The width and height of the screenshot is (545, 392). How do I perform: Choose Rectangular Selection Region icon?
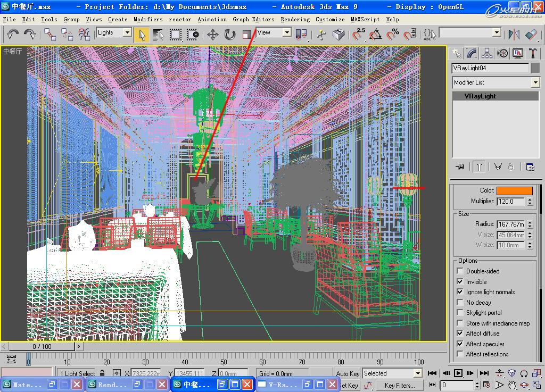point(176,35)
